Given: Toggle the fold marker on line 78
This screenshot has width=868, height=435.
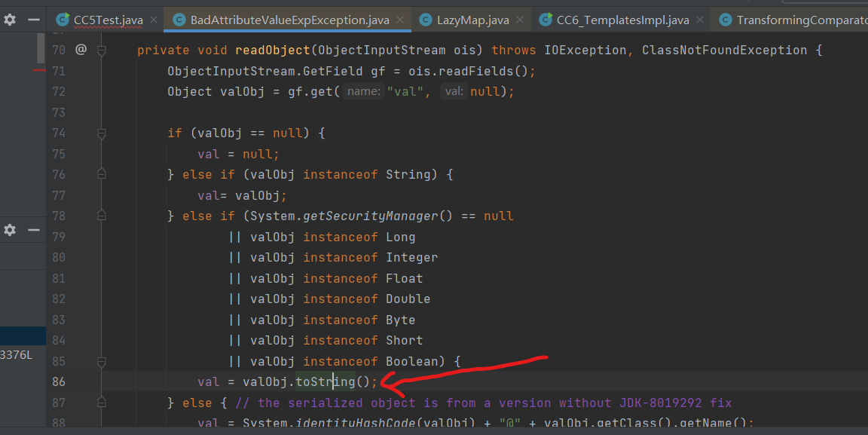Looking at the screenshot, I should (x=102, y=216).
